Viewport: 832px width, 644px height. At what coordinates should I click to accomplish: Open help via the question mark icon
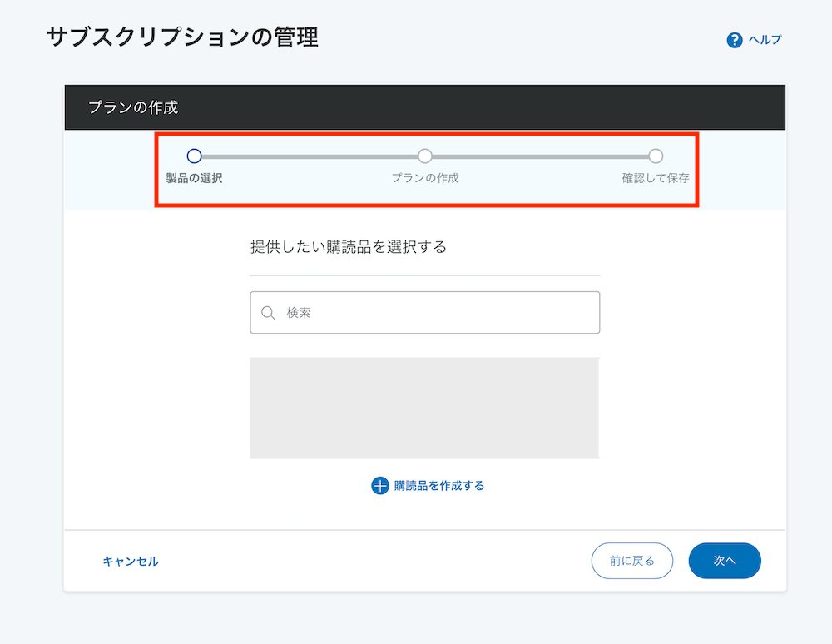click(735, 40)
